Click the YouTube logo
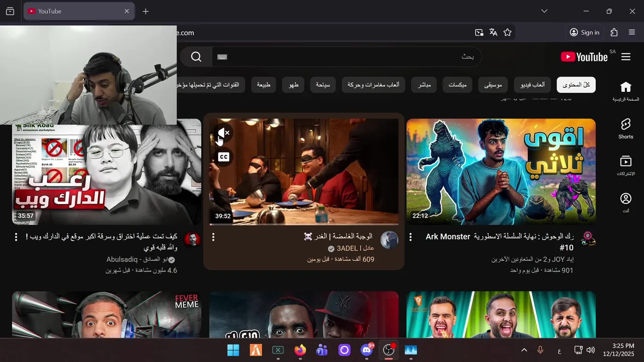The height and width of the screenshot is (362, 644). tap(584, 57)
